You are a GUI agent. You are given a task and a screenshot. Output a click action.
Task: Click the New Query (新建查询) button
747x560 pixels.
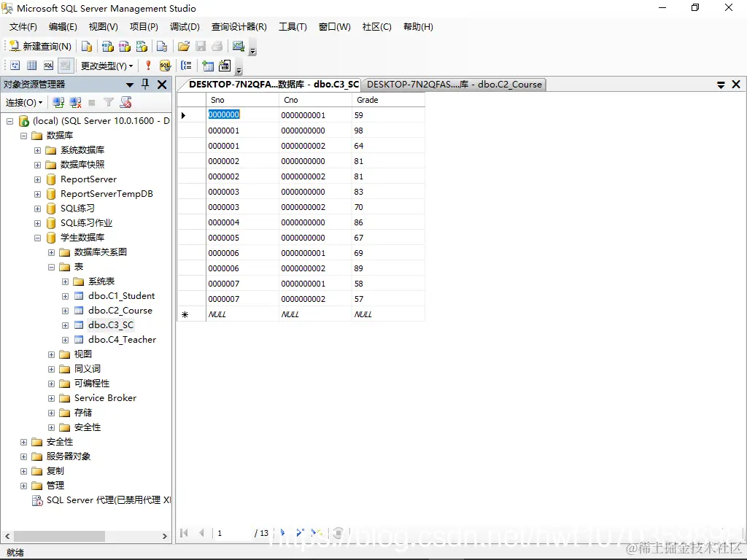(x=41, y=46)
